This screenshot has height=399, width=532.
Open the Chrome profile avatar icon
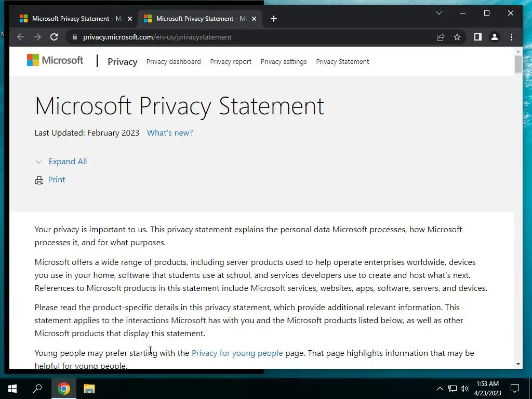pyautogui.click(x=495, y=37)
